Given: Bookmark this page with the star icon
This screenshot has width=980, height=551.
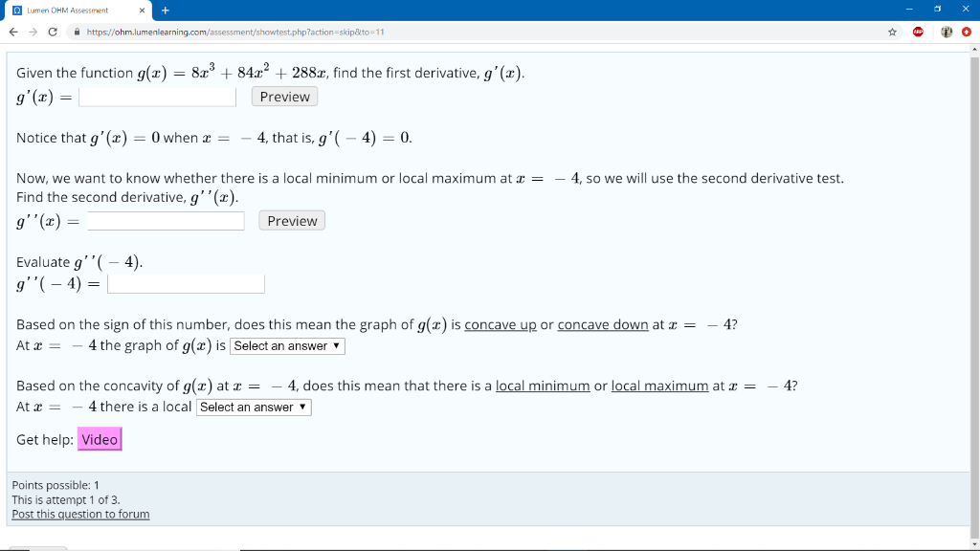Looking at the screenshot, I should click(892, 30).
